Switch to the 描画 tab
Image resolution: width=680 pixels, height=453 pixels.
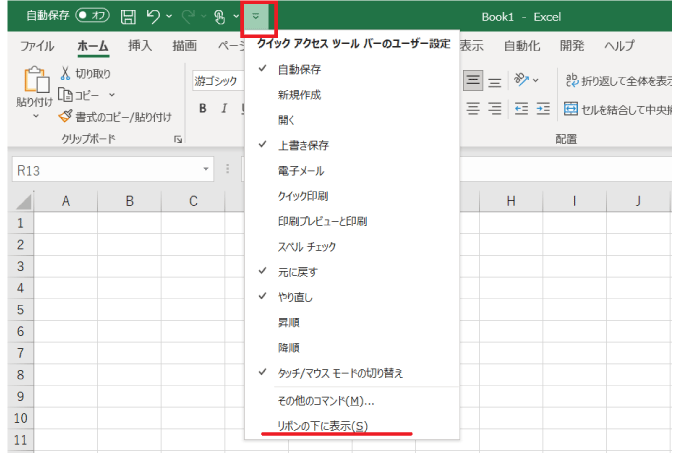184,46
